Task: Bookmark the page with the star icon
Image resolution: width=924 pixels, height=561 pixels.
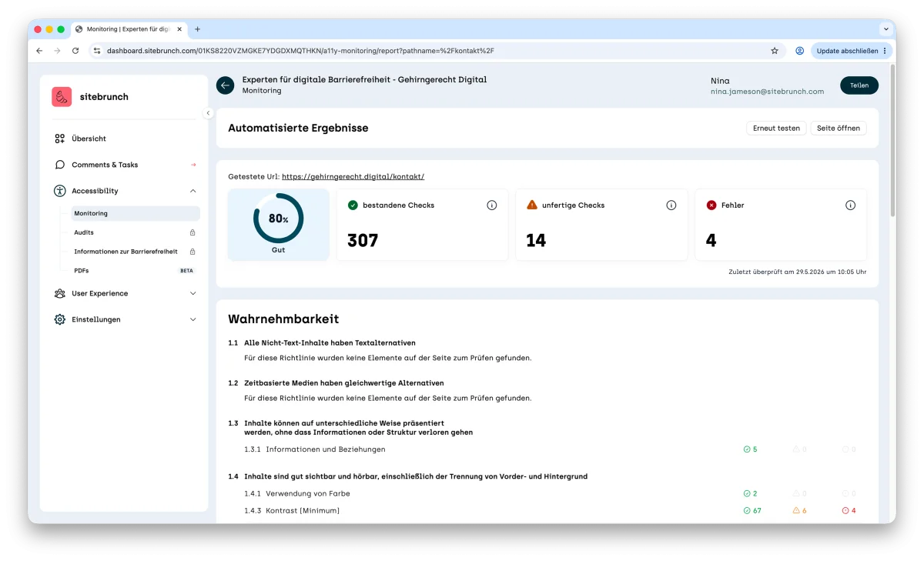Action: pyautogui.click(x=775, y=51)
